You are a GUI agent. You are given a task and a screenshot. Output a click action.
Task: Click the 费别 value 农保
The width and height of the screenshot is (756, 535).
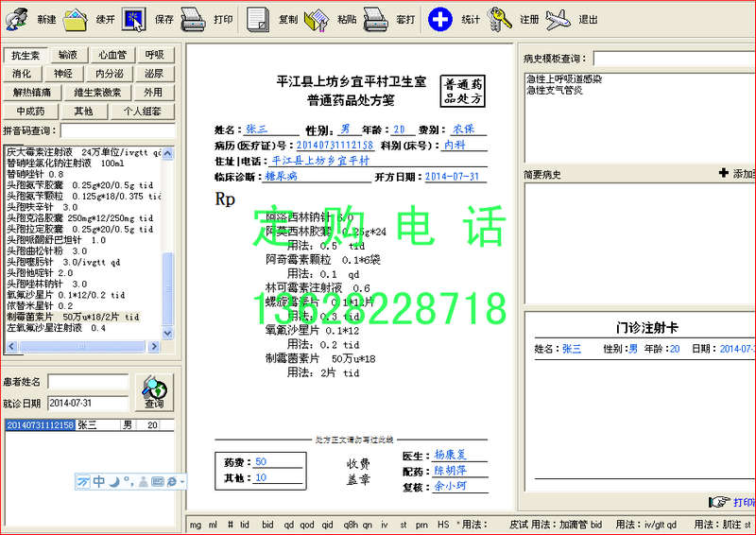coord(463,129)
